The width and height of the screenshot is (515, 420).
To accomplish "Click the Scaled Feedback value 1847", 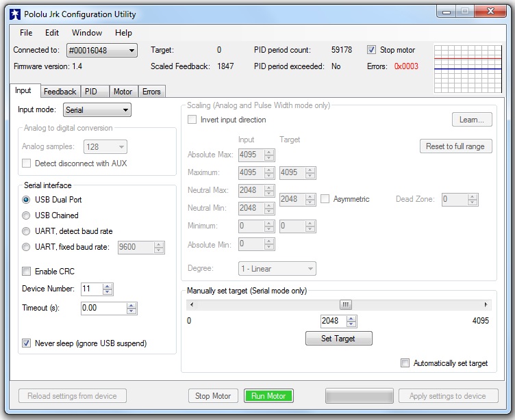I will tap(225, 66).
